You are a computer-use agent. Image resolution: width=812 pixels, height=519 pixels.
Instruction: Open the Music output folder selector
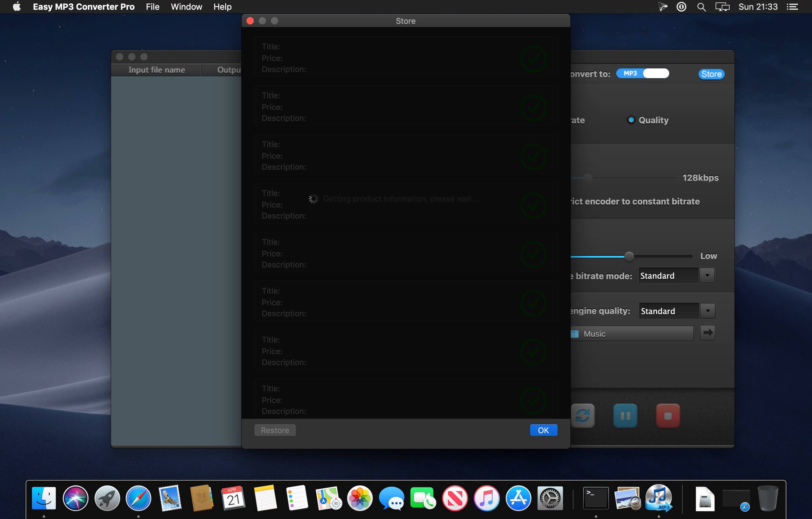(x=632, y=334)
